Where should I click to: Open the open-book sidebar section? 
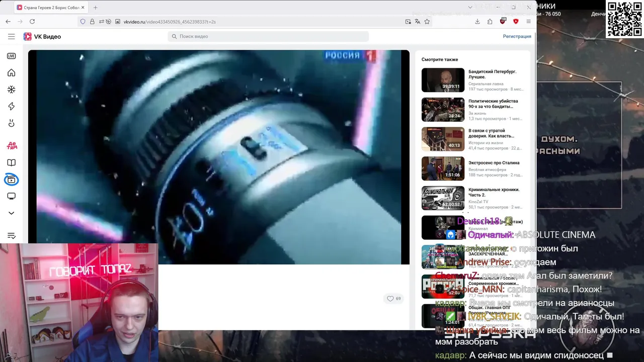tap(11, 162)
